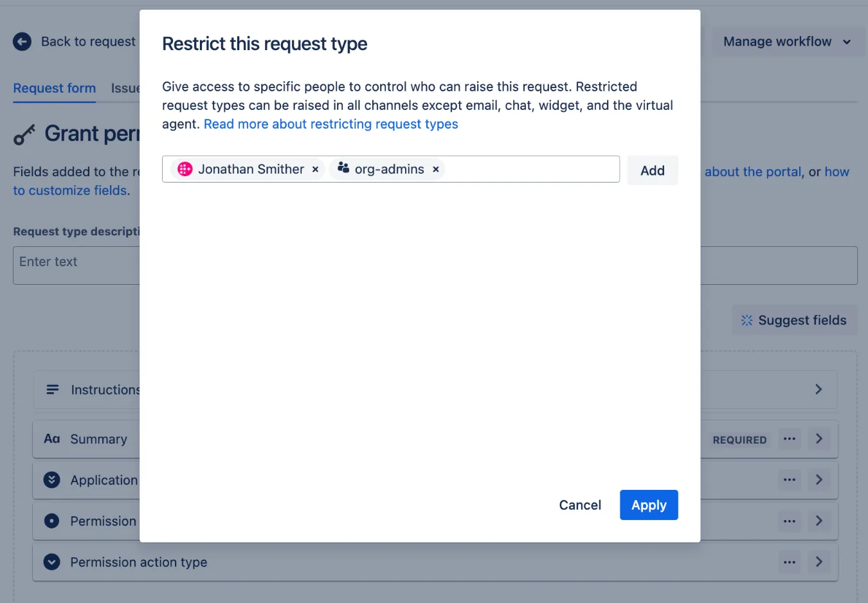Click the Aa icon on the Summary field
Image resolution: width=868 pixels, height=603 pixels.
[x=51, y=438]
